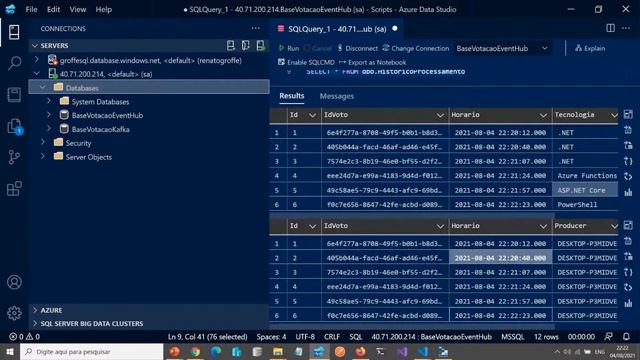Click Change Connection button
The height and width of the screenshot is (360, 640).
click(416, 48)
